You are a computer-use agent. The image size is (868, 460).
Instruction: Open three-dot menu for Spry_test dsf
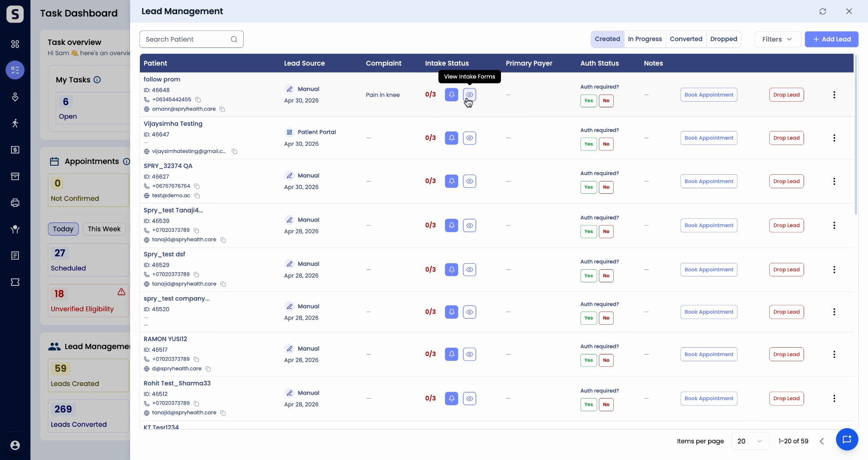click(834, 270)
